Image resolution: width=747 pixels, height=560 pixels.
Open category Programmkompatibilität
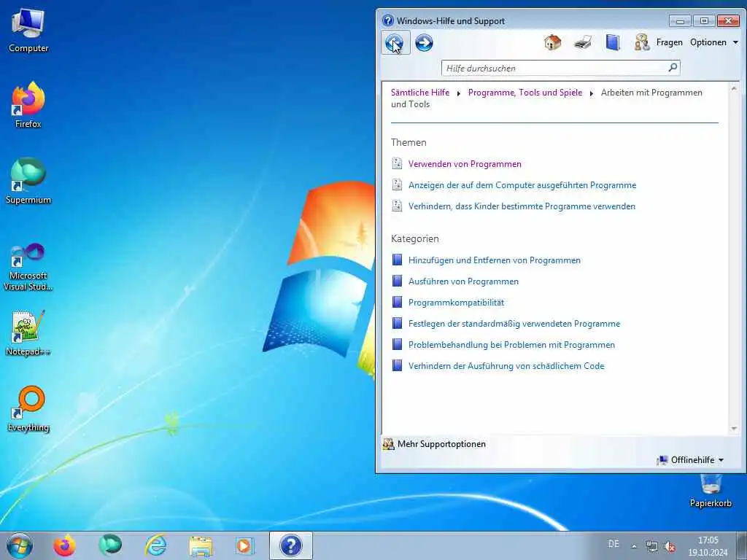456,303
